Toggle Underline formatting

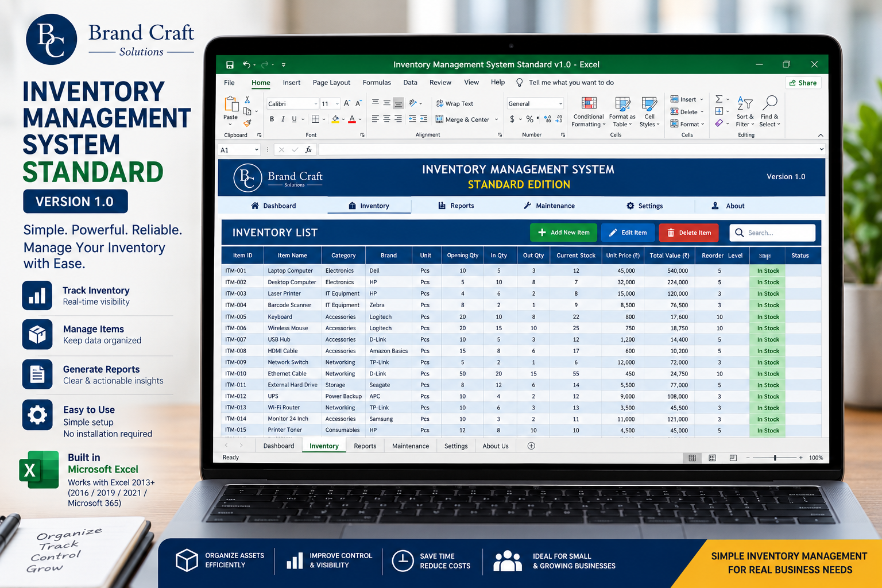pos(294,119)
